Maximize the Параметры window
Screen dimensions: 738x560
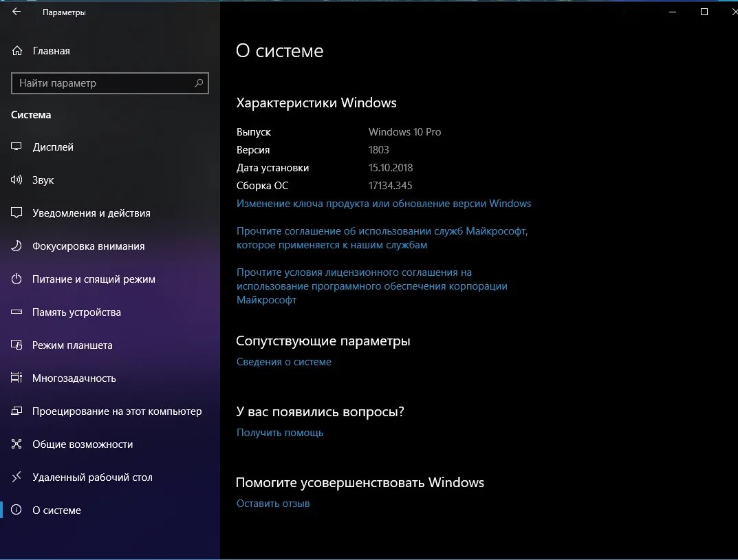point(704,12)
